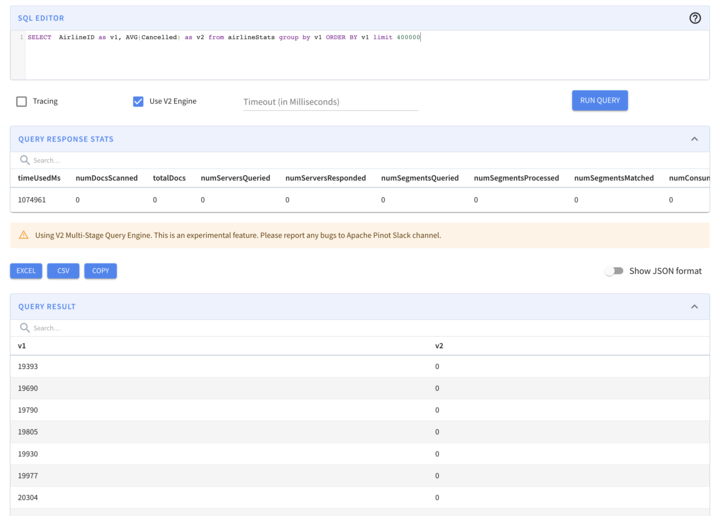This screenshot has height=516, width=720.
Task: Collapse the Query Result panel
Action: tap(694, 307)
